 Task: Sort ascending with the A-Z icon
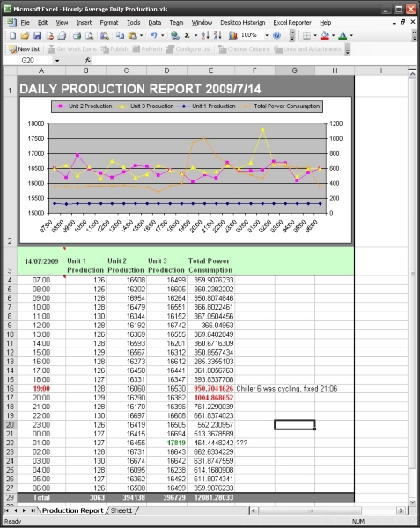[x=205, y=35]
